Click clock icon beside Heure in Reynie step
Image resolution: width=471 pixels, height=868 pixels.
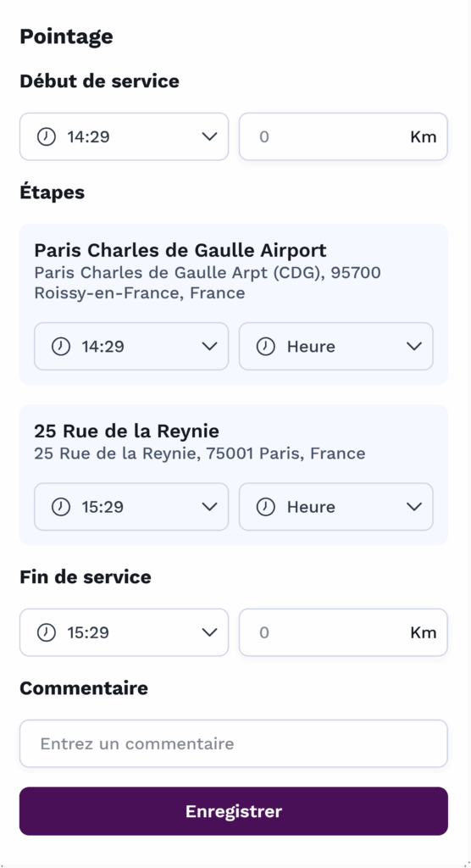pos(266,507)
